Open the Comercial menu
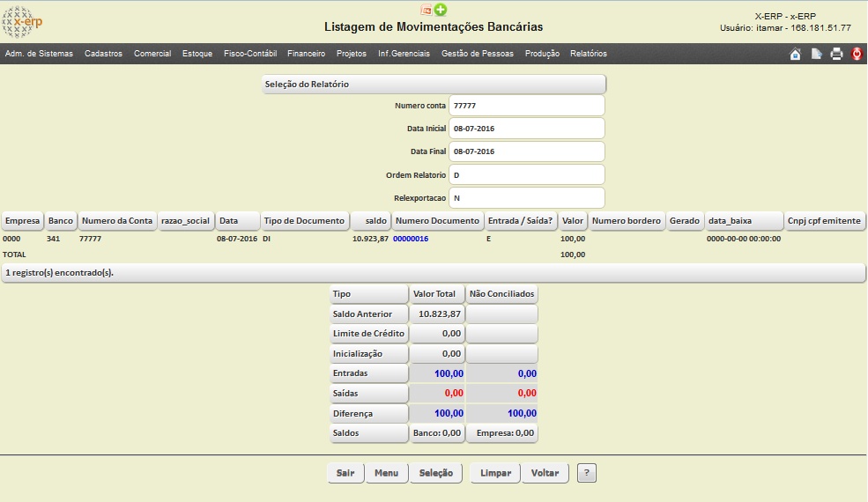Screen dimensions: 868x502 coord(152,54)
